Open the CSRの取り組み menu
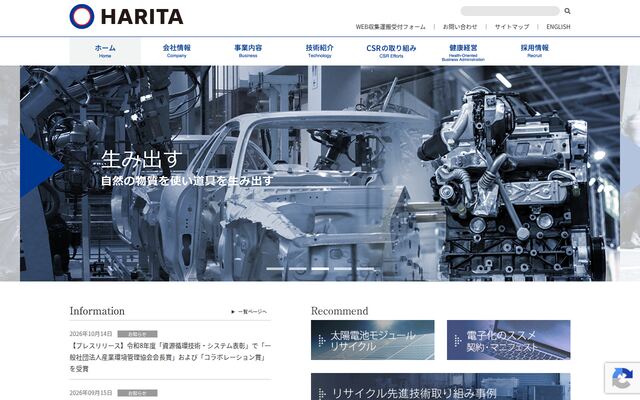This screenshot has width=640, height=400. click(391, 51)
